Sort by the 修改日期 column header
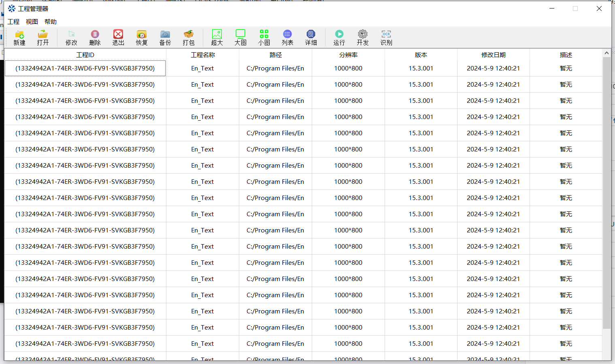This screenshot has width=615, height=364. pyautogui.click(x=494, y=55)
